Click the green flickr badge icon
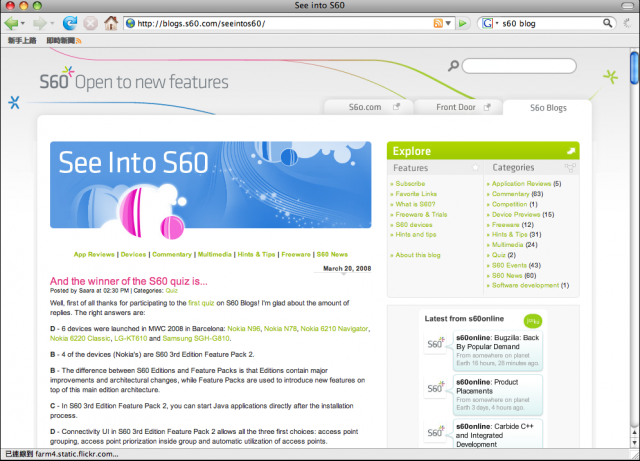The width and height of the screenshot is (640, 461). coord(533,321)
